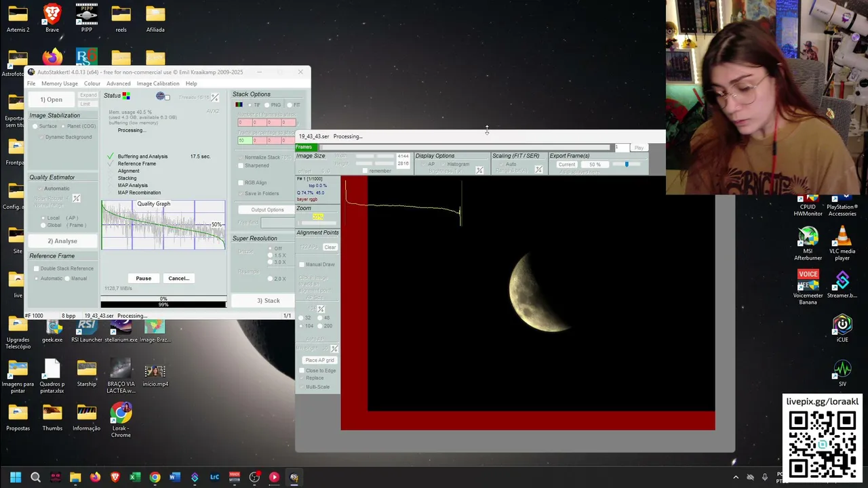This screenshot has width=868, height=488.
Task: Click the Output Options button
Action: [267, 209]
